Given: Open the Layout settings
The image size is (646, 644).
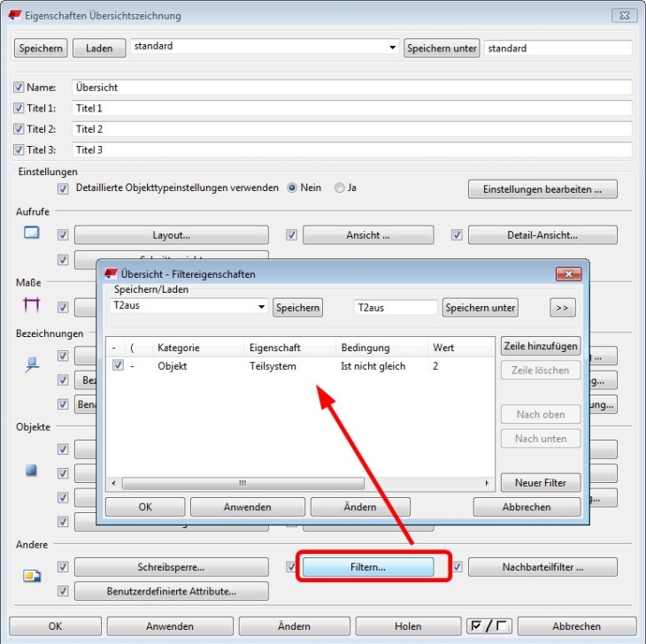Looking at the screenshot, I should coord(172,234).
